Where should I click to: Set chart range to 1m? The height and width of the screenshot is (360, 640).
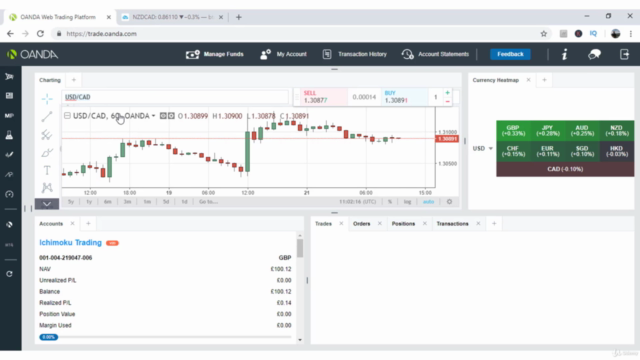coord(147,202)
